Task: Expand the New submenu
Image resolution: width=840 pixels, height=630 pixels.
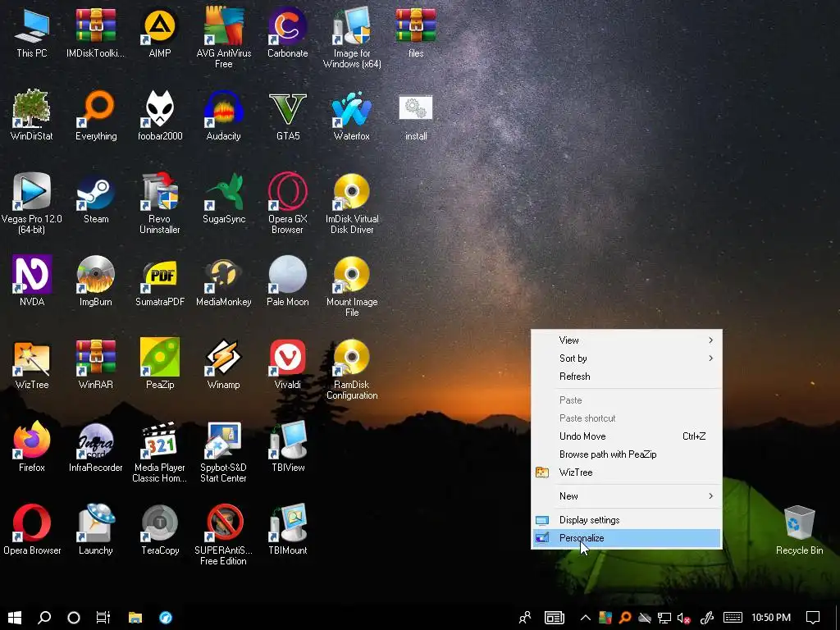Action: click(626, 496)
